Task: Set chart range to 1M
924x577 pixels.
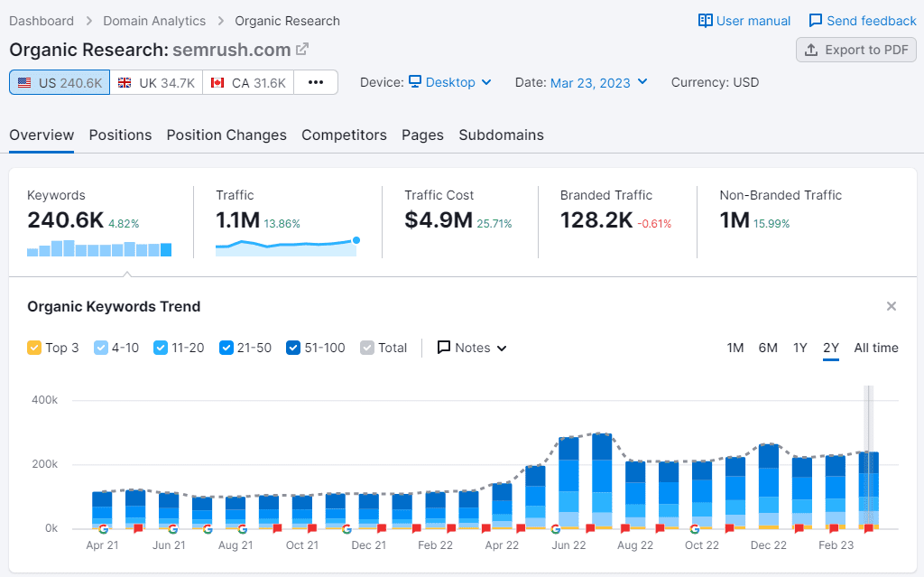Action: [735, 348]
